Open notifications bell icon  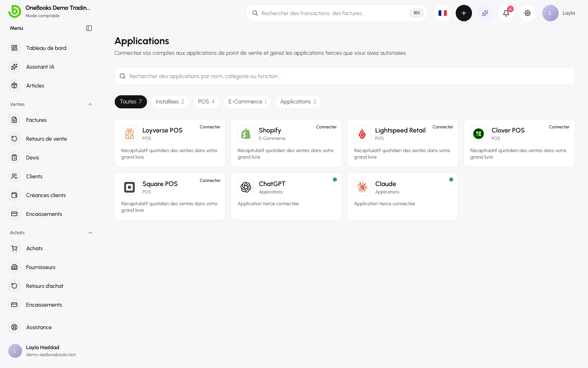pyautogui.click(x=506, y=13)
